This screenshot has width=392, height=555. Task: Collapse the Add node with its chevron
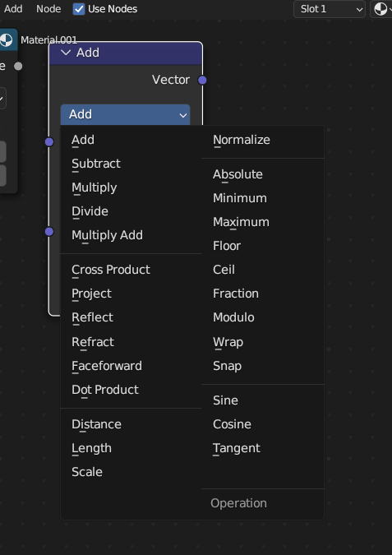66,53
